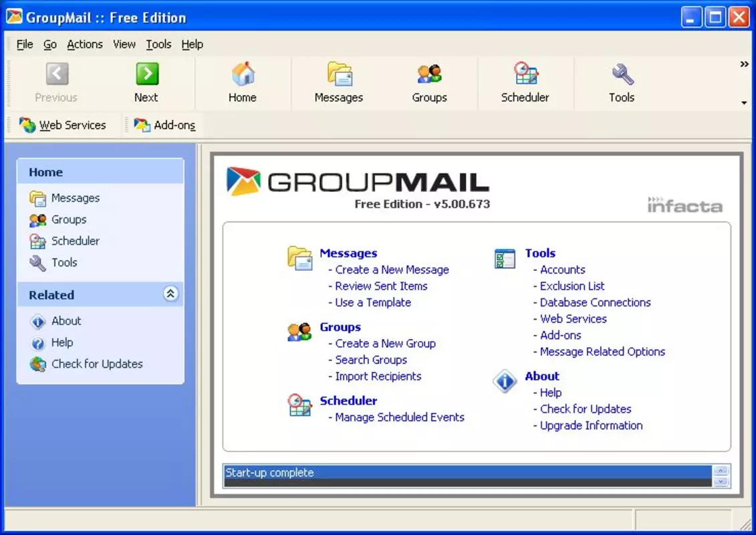This screenshot has height=535, width=756.
Task: Click the About heading link on the start page
Action: click(542, 377)
